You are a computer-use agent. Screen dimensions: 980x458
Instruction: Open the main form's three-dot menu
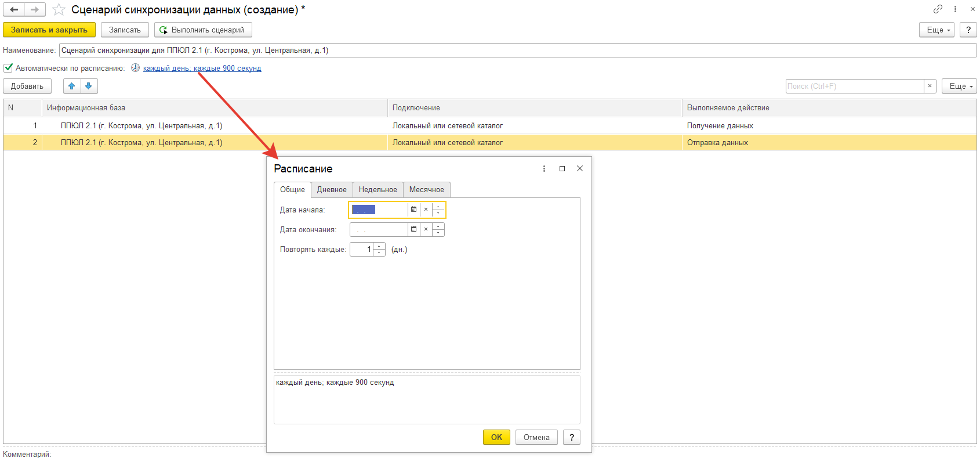(x=955, y=9)
